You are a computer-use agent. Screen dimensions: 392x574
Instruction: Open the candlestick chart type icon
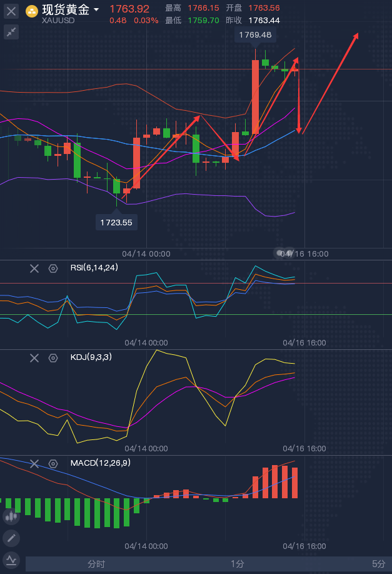click(x=11, y=516)
